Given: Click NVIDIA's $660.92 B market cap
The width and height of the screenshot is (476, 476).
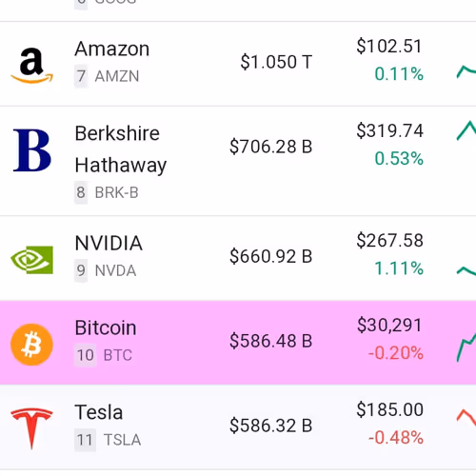Looking at the screenshot, I should click(x=271, y=256).
